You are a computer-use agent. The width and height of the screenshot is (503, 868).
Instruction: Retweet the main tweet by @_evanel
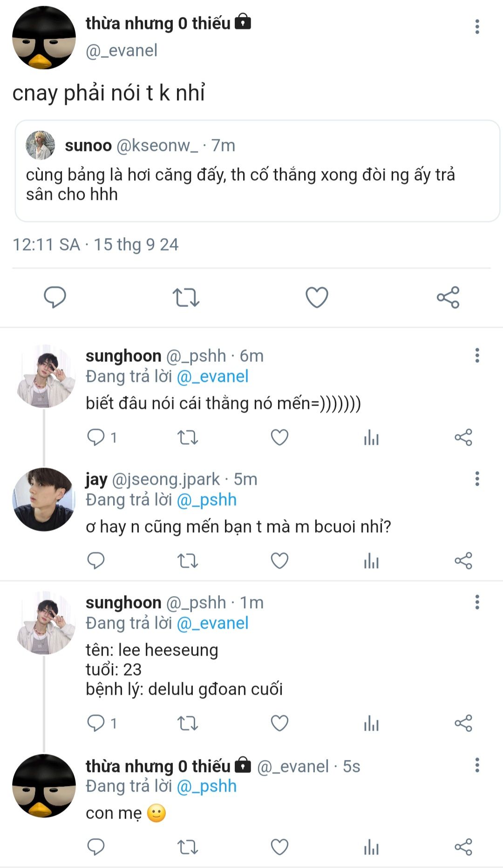(186, 297)
